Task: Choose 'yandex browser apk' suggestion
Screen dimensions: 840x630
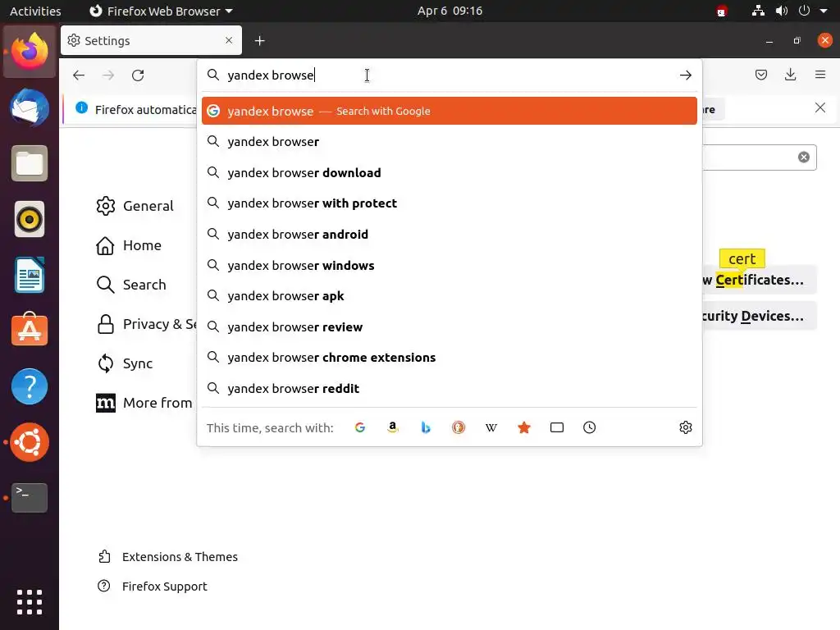Action: coord(449,295)
